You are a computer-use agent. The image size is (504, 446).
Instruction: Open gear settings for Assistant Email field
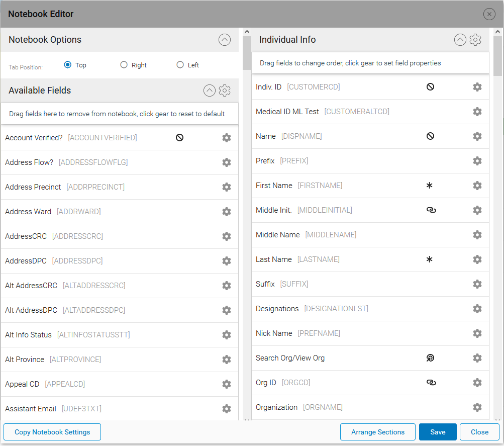(x=227, y=409)
